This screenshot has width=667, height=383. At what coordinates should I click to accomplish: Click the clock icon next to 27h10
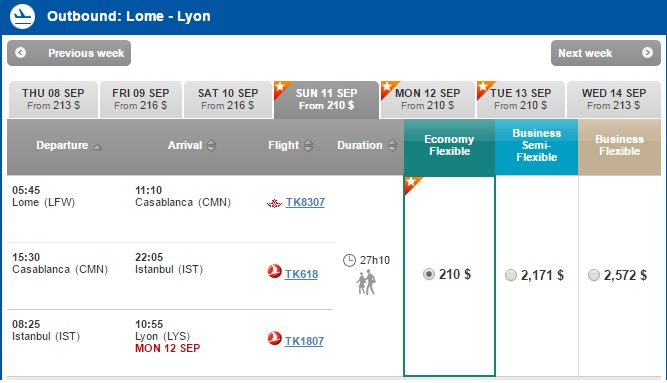pyautogui.click(x=349, y=260)
